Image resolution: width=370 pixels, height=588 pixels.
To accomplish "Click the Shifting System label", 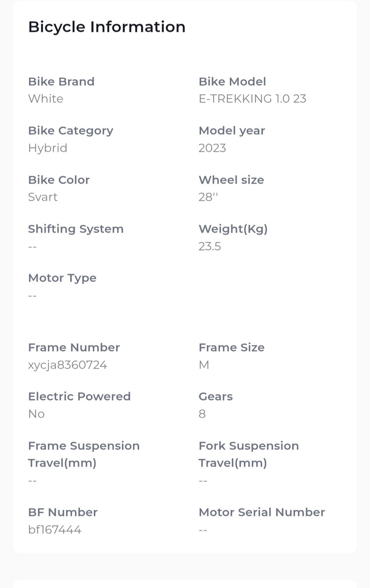I will coord(76,229).
